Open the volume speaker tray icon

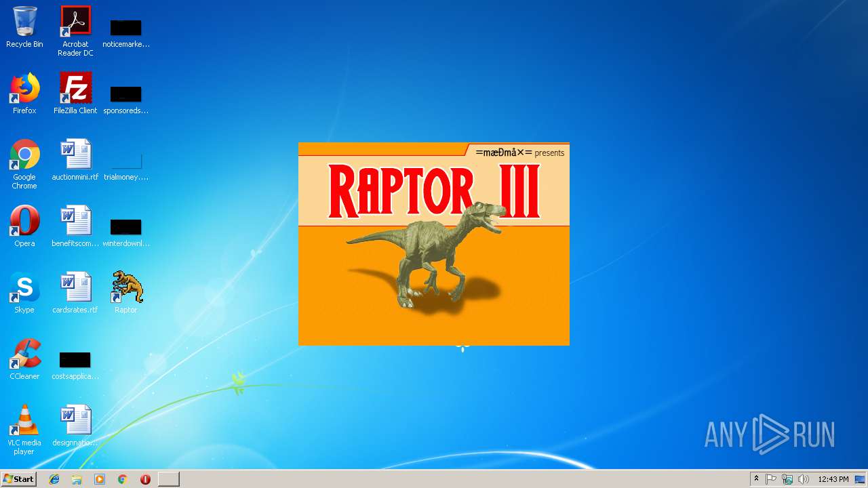coord(804,479)
